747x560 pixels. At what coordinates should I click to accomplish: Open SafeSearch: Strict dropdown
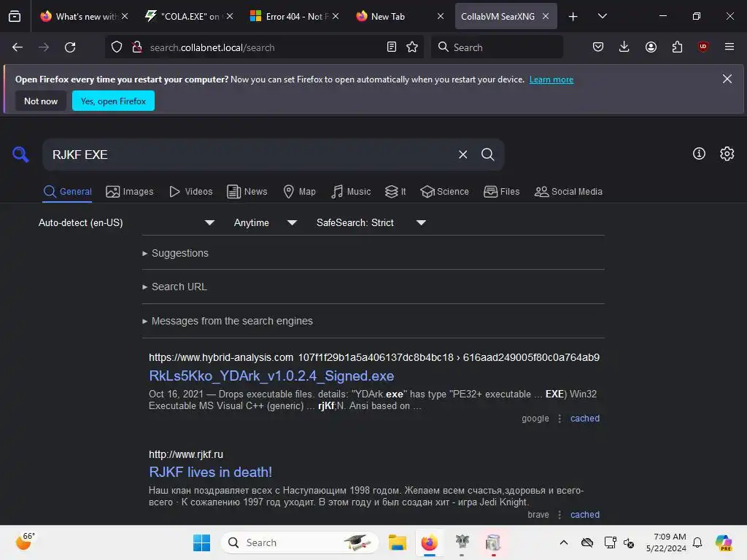(371, 222)
